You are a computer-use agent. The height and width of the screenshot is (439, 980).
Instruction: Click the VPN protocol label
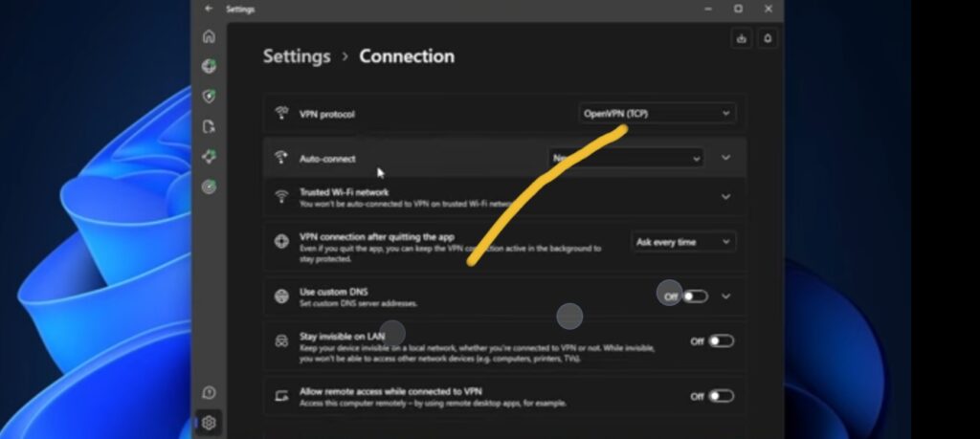coord(327,114)
